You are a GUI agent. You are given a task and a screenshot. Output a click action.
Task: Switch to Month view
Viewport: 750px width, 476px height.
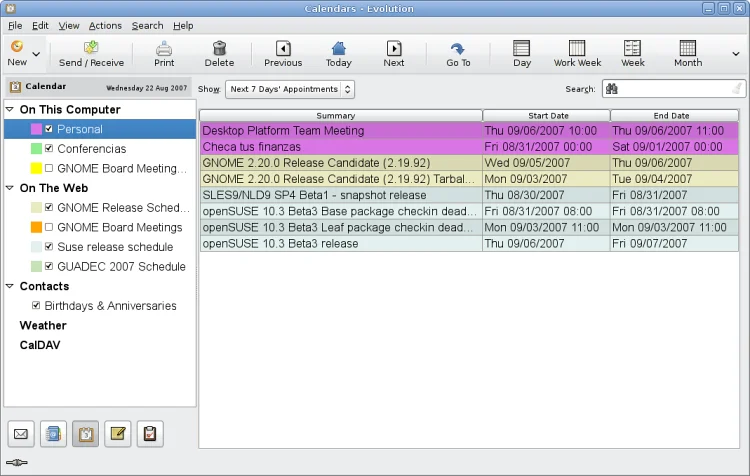point(687,48)
